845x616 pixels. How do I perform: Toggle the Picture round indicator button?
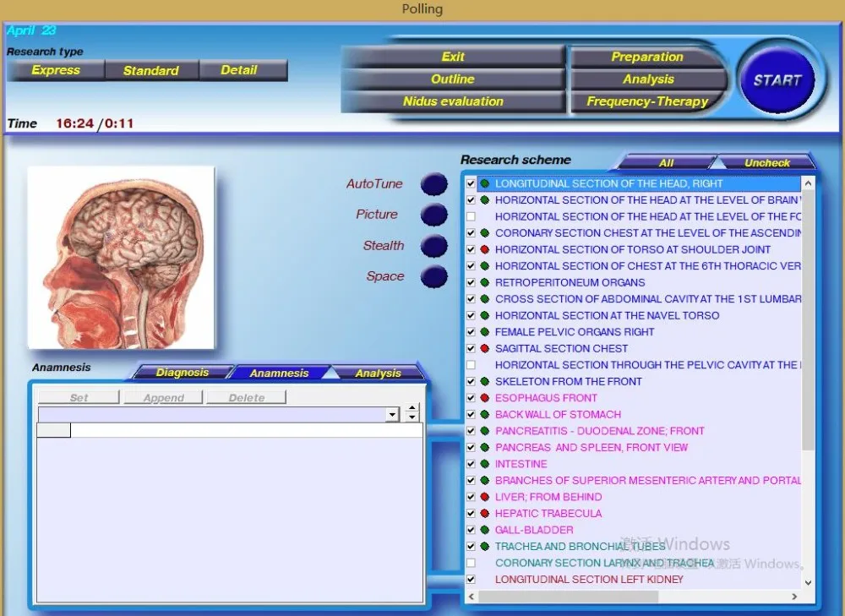point(433,215)
